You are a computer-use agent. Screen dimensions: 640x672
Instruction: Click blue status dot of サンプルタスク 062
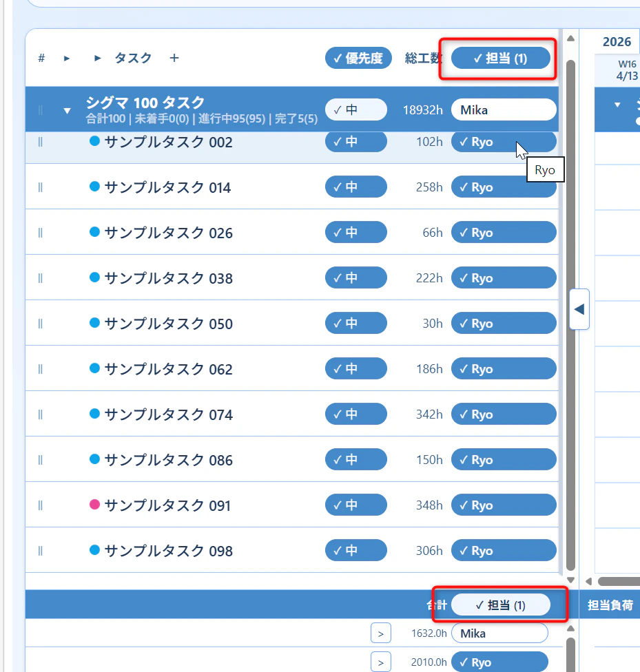94,368
